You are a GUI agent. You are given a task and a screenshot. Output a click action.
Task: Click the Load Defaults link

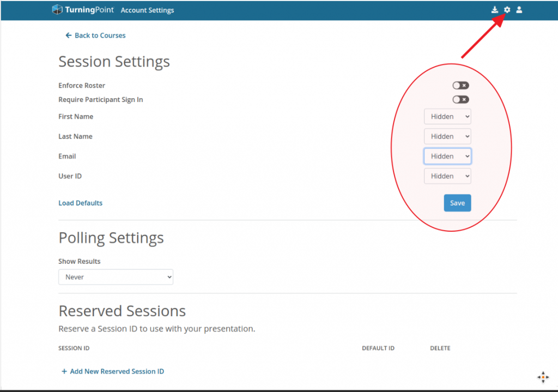[x=80, y=203]
